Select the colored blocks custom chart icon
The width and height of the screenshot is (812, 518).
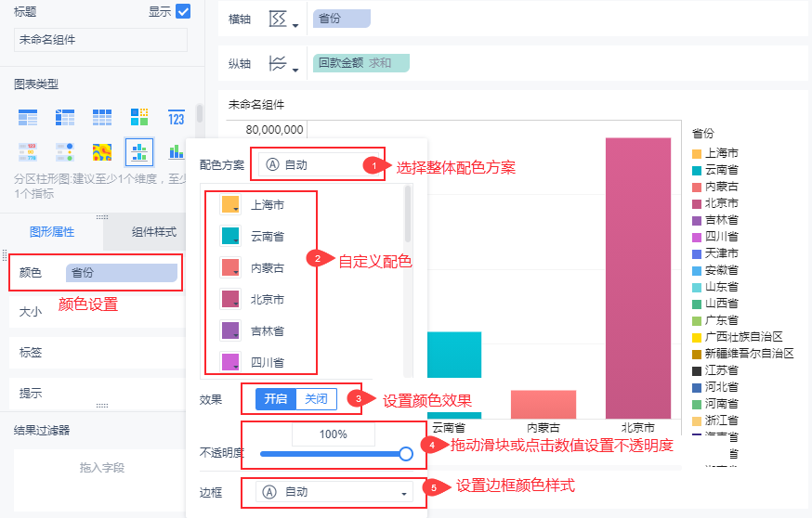coord(139,117)
